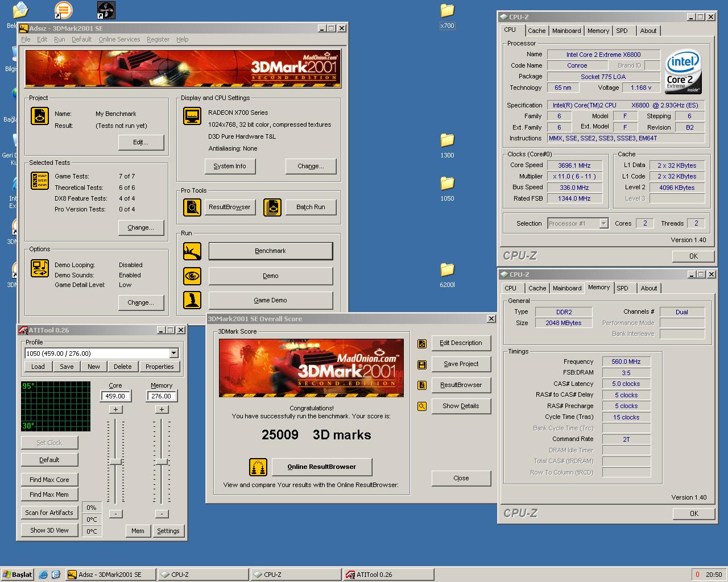
Task: Click the Demo eye icon
Action: [192, 276]
